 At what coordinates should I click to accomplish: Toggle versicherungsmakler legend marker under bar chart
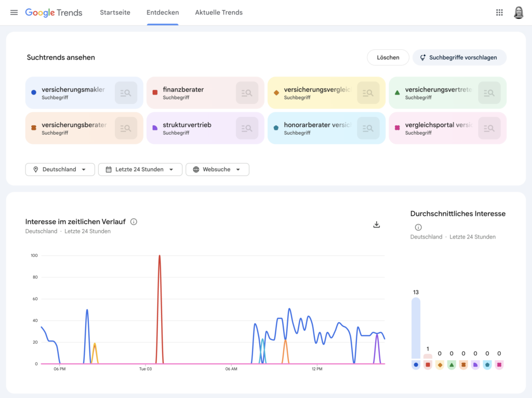[416, 365]
